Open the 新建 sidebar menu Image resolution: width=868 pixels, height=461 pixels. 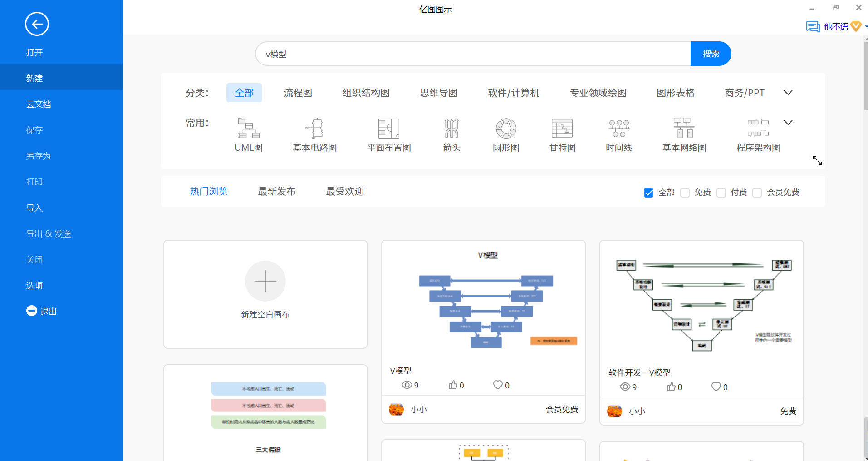coord(61,78)
